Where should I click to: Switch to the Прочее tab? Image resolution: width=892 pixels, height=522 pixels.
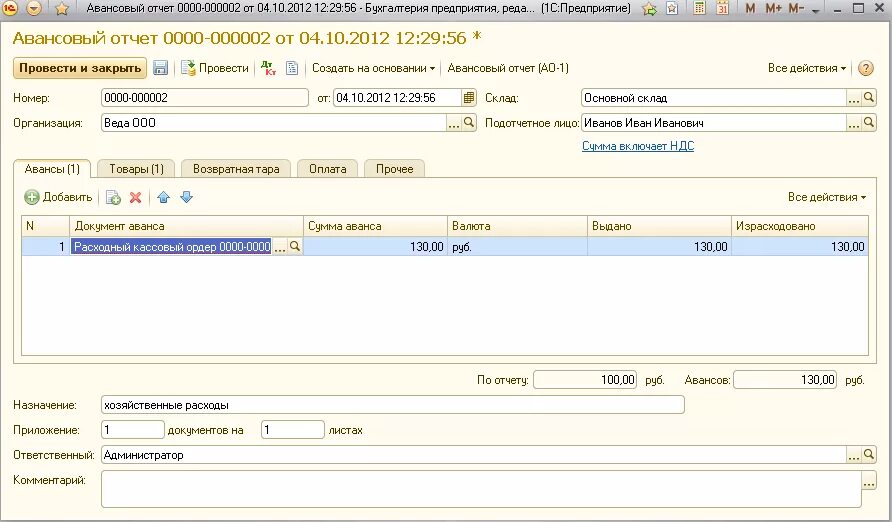click(x=394, y=169)
